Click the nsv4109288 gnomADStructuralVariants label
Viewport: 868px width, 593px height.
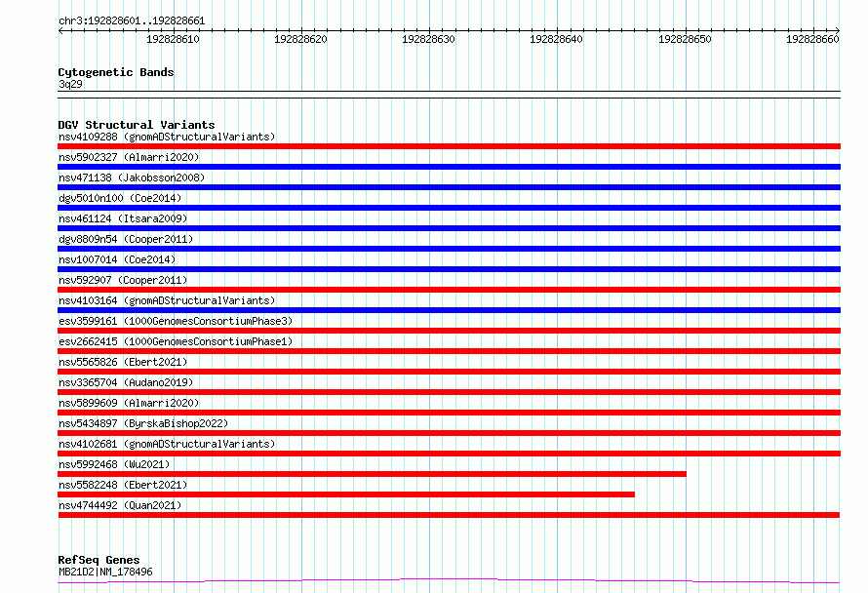click(x=167, y=137)
